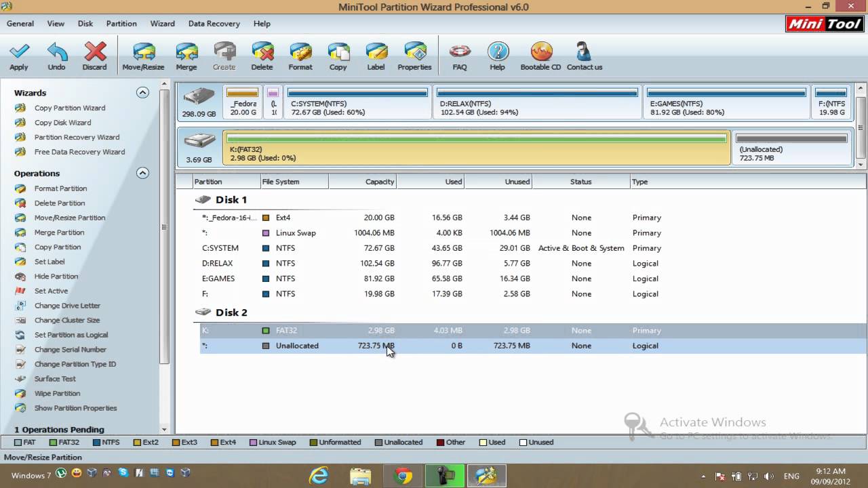Open the Disk menu

[x=85, y=24]
